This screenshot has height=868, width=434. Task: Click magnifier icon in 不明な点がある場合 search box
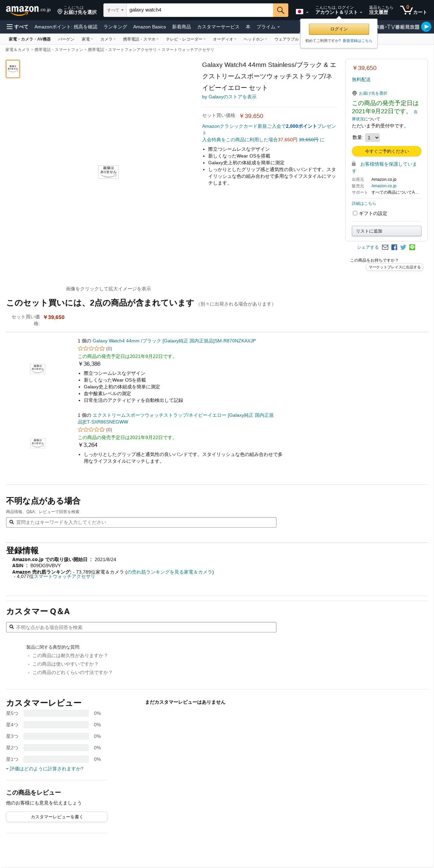[11, 522]
